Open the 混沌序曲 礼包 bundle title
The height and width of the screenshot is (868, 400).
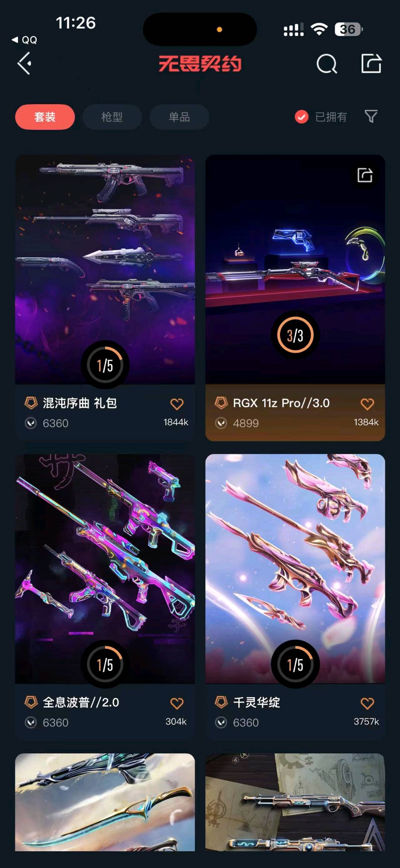click(80, 403)
